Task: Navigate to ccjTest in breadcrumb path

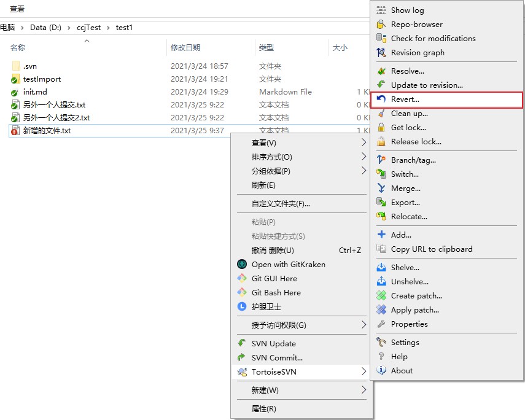Action: coord(90,28)
